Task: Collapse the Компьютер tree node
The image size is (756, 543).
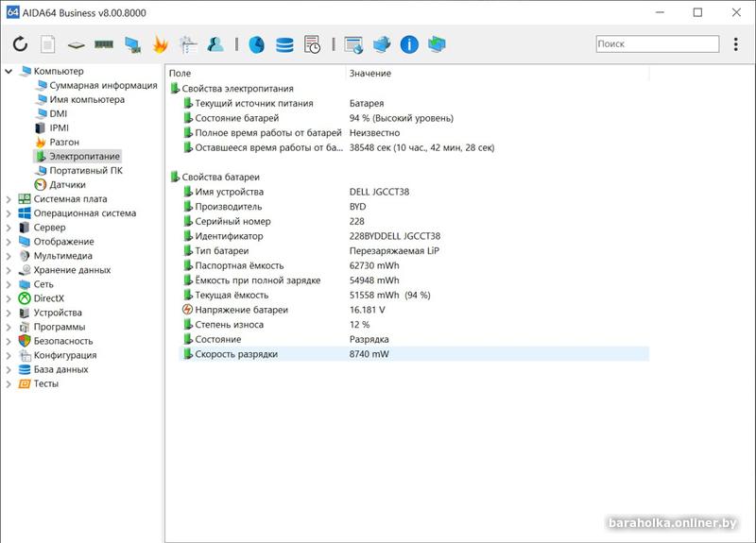Action: [x=9, y=72]
